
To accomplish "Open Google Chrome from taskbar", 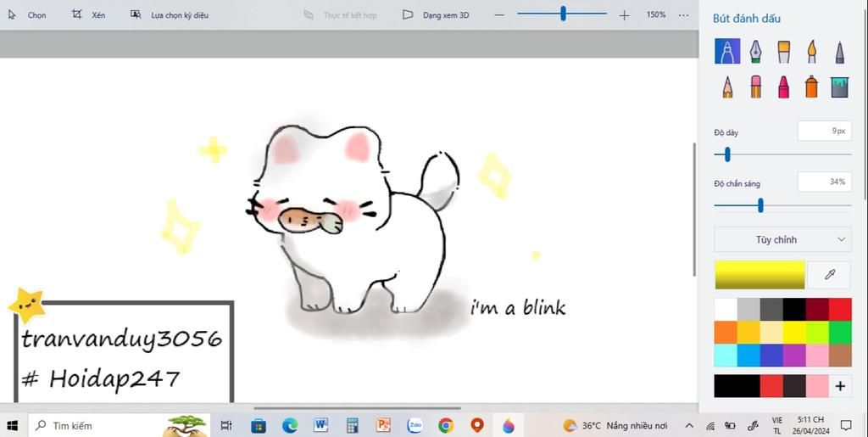I will pos(446,425).
